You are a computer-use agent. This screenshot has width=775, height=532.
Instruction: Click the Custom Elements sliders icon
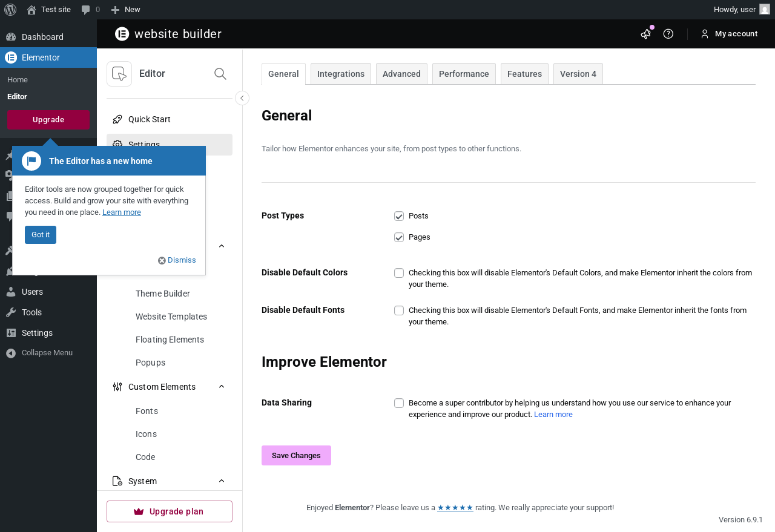[x=117, y=387]
